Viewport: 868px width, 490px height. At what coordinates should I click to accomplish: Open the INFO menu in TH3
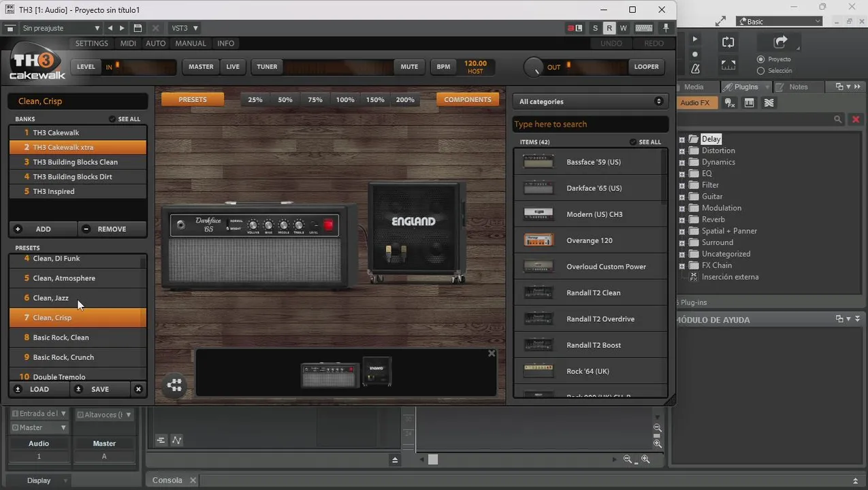coord(225,44)
